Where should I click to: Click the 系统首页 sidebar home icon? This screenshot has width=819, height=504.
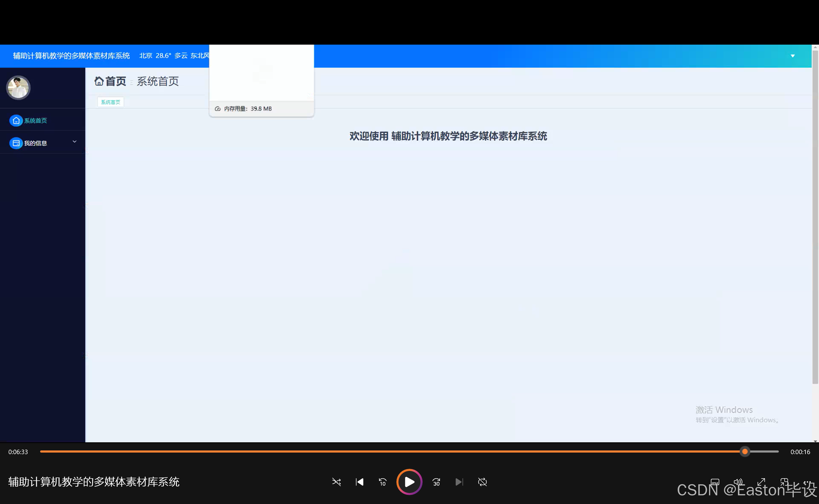(x=16, y=121)
